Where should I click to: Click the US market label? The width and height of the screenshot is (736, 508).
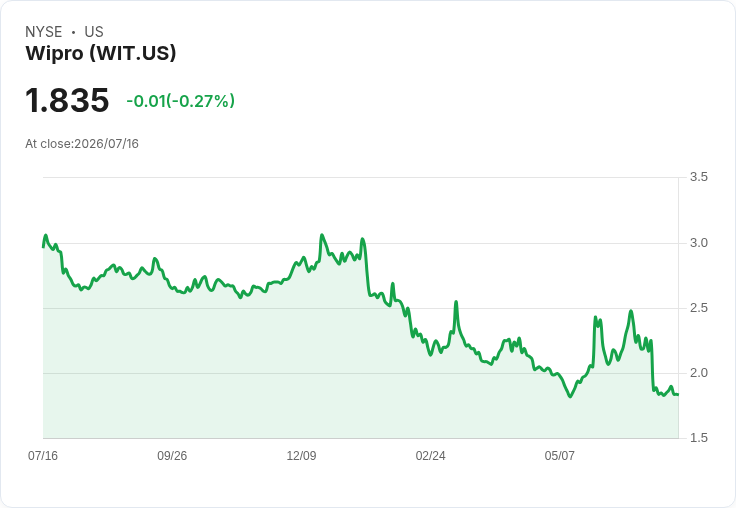[94, 32]
